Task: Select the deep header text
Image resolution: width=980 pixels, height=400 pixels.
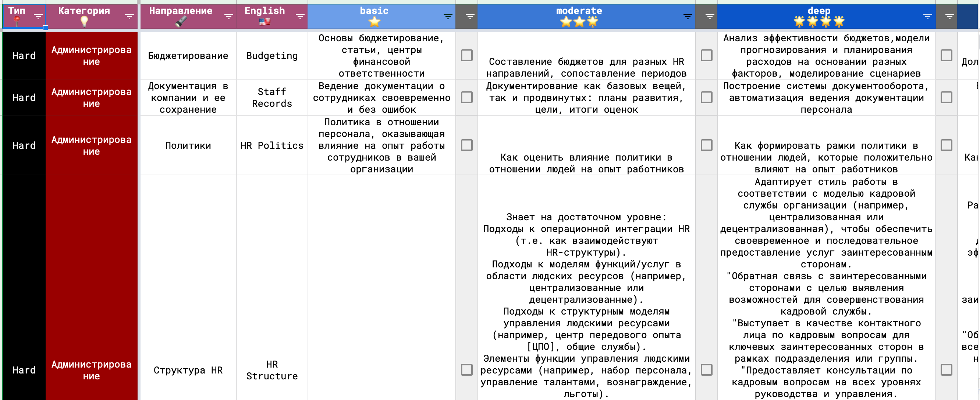Action: (x=819, y=11)
